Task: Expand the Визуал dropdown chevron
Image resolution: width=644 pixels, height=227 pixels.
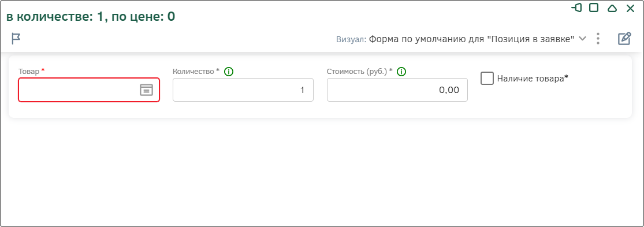Action: [x=582, y=39]
